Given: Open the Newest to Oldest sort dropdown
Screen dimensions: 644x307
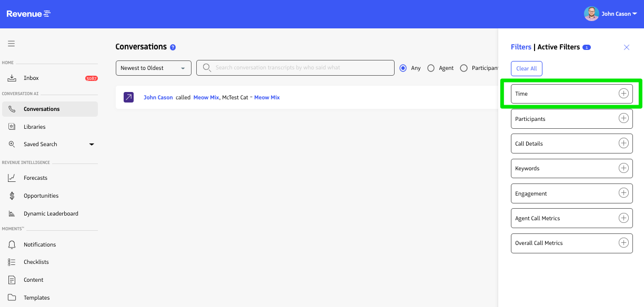Looking at the screenshot, I should pyautogui.click(x=154, y=68).
